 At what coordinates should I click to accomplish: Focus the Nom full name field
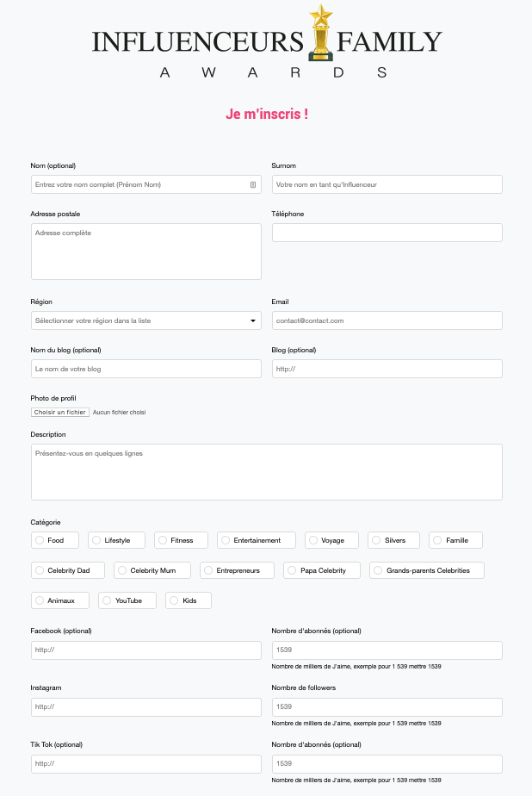pyautogui.click(x=146, y=184)
